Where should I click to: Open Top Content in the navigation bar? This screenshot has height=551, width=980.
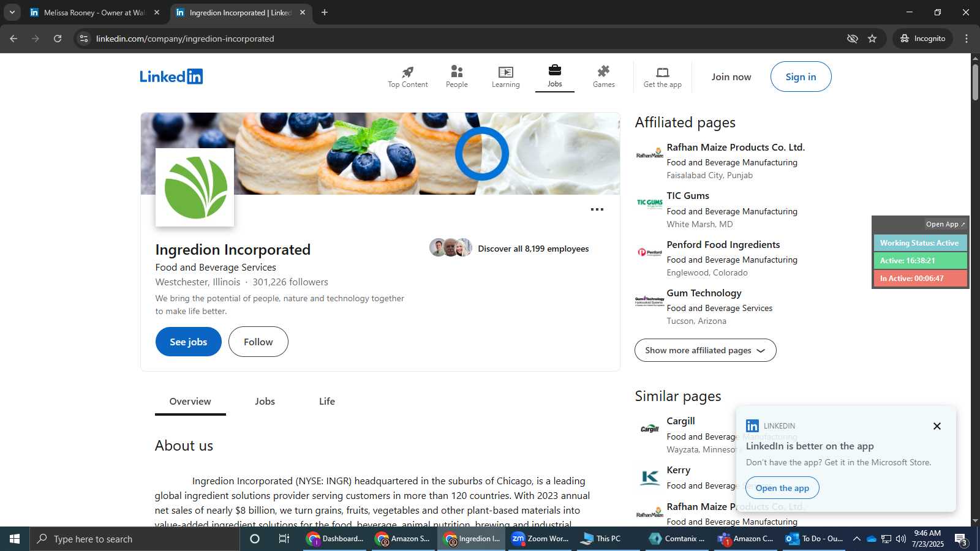tap(407, 77)
